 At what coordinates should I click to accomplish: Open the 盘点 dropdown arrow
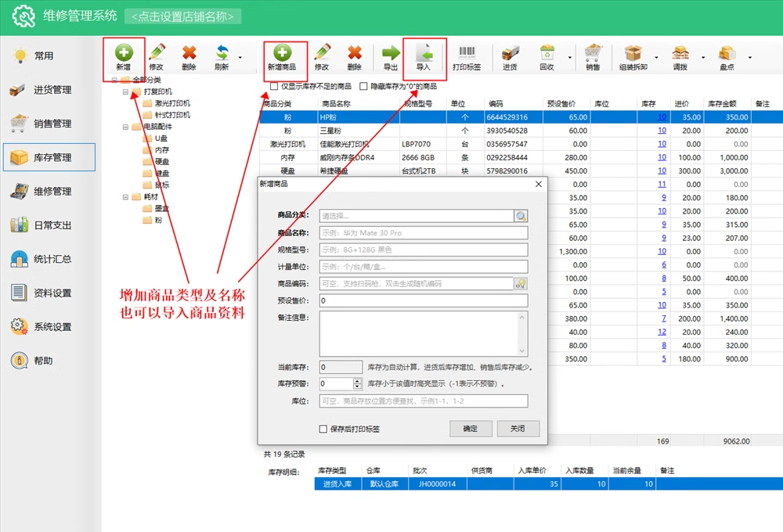[x=750, y=57]
